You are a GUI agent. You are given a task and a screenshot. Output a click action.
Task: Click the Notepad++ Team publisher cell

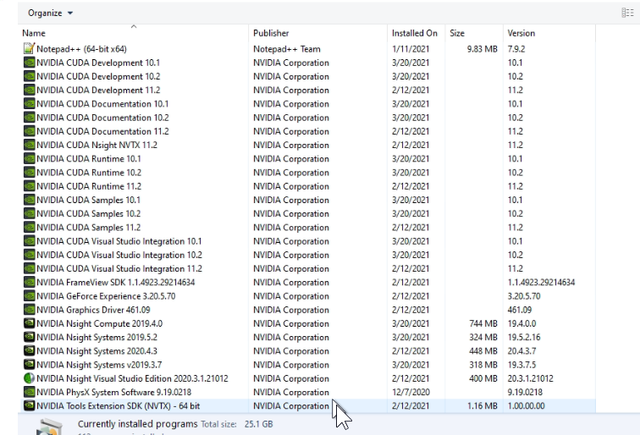pos(287,49)
